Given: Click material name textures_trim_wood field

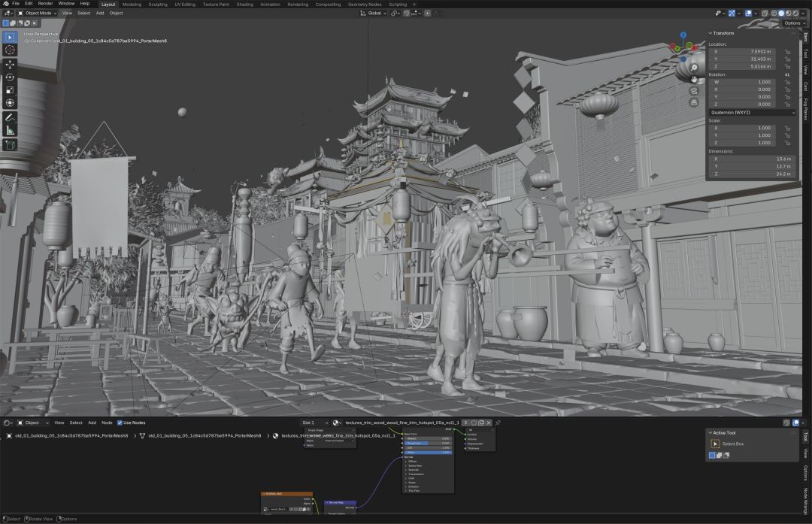Looking at the screenshot, I should [401, 423].
